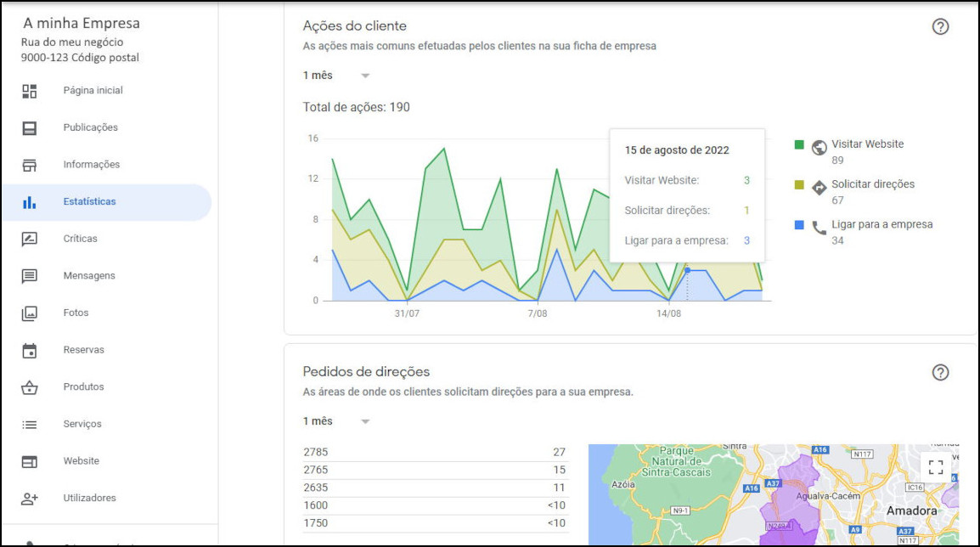This screenshot has width=980, height=547.
Task: Select postal code row 1750
Action: pos(435,523)
